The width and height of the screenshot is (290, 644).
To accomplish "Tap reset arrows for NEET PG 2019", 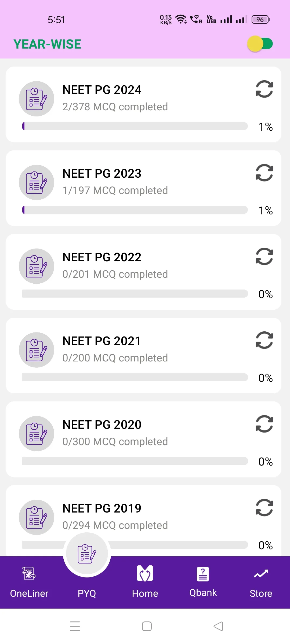I will [x=264, y=508].
